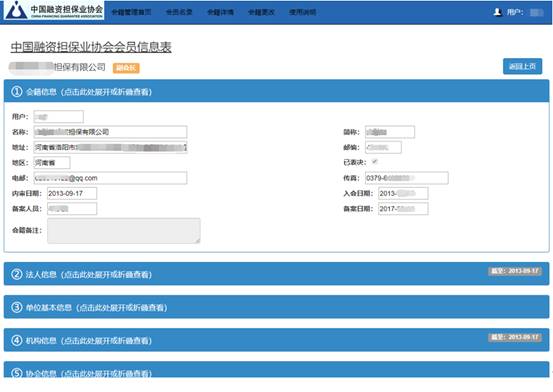Click the 入会日期 field starting with 2013
The width and height of the screenshot is (553, 392).
403,193
